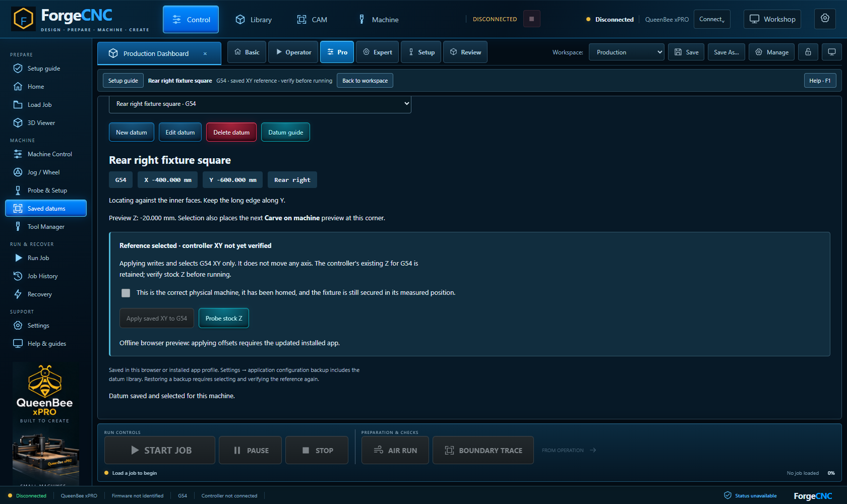Click the Status unavailable indicator
Screen dimensions: 847x504
(750, 495)
